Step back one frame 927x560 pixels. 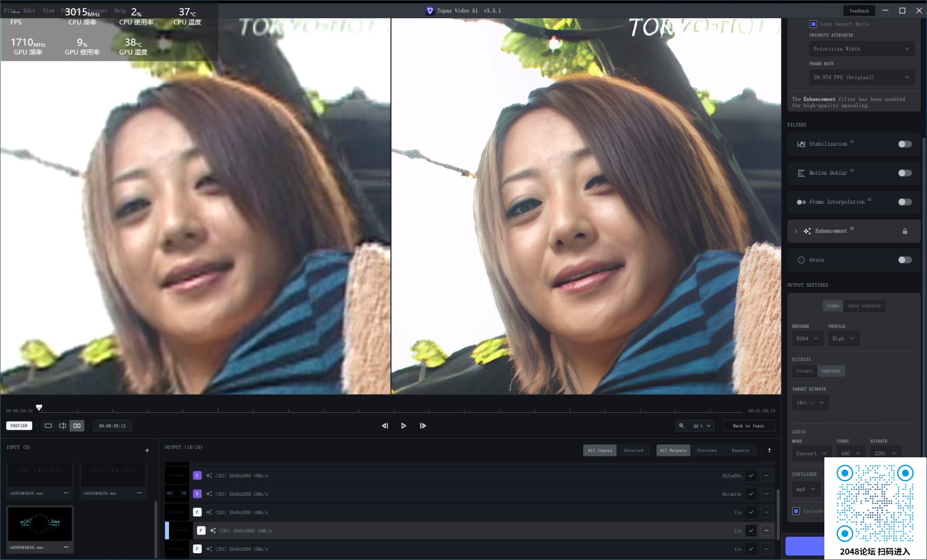(x=385, y=426)
